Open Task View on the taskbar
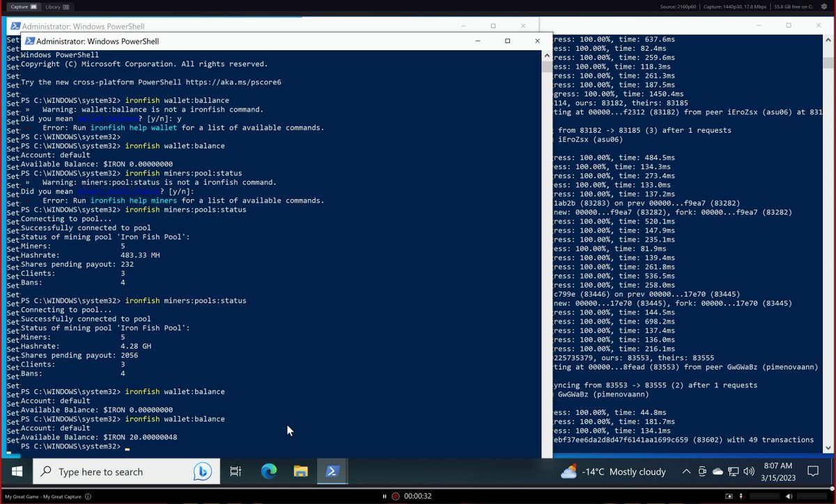The width and height of the screenshot is (836, 504). [x=235, y=472]
